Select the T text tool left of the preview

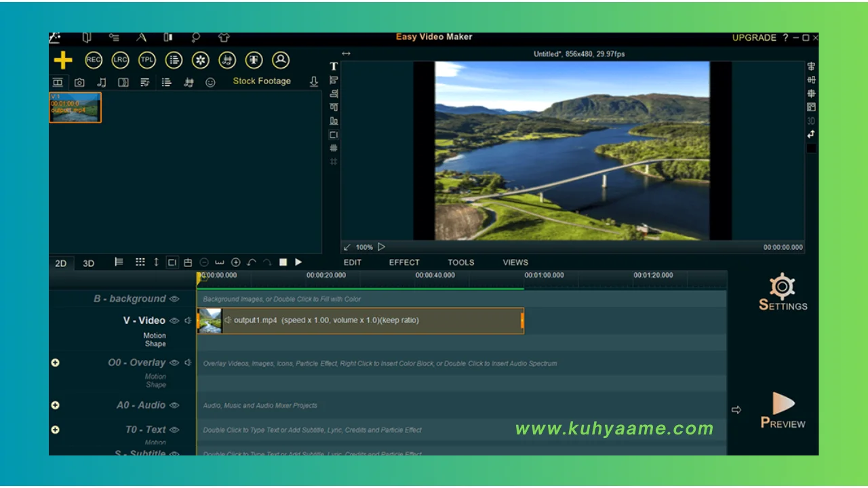[x=334, y=66]
